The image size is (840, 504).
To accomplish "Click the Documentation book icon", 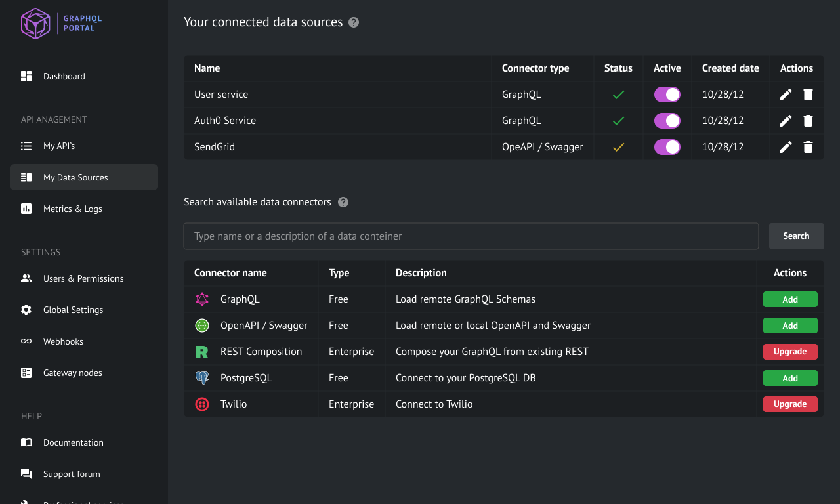I will (x=26, y=442).
